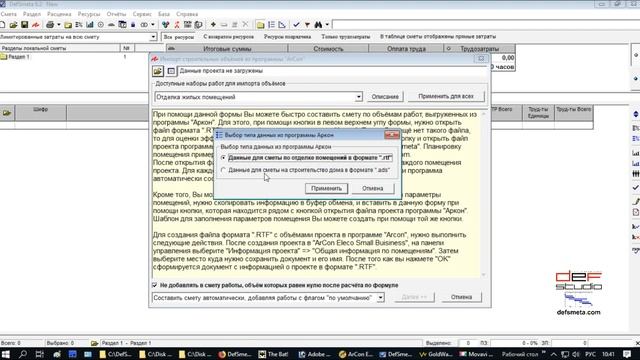Open the 'Составить смету автоматически' dropdown
640x360 pixels.
click(380, 298)
